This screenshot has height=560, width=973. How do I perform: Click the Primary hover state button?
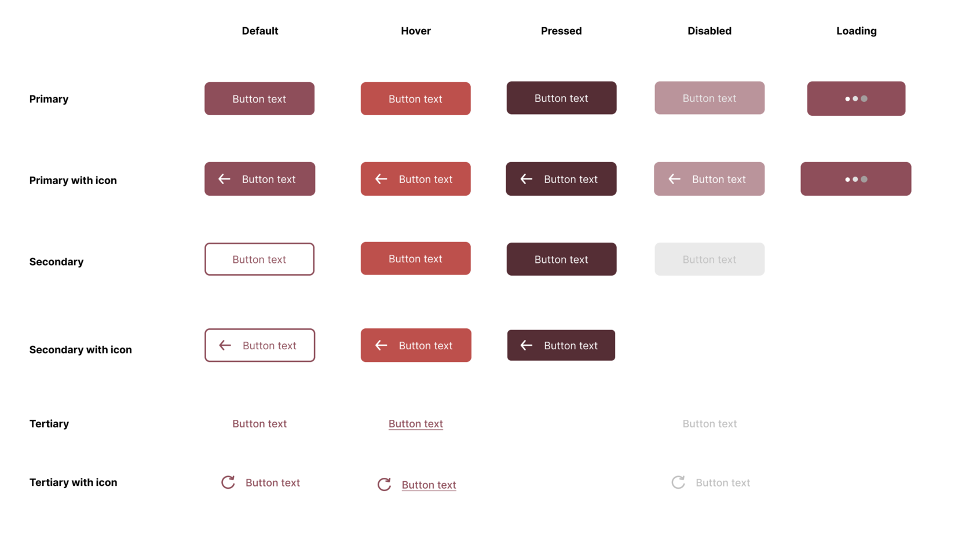tap(415, 99)
